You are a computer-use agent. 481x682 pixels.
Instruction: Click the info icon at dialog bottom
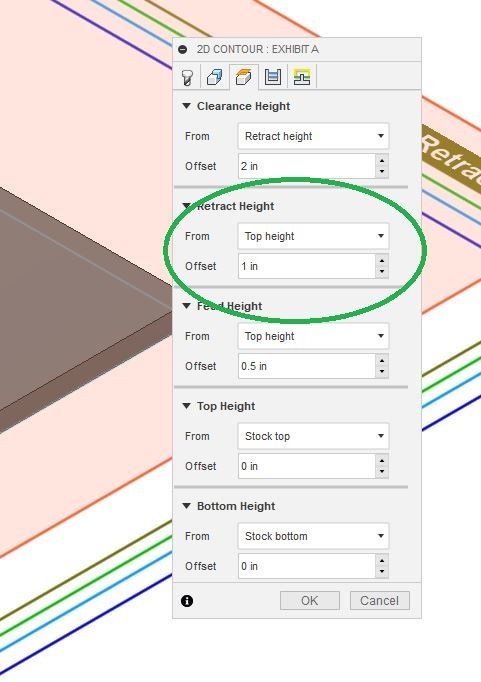(x=187, y=601)
